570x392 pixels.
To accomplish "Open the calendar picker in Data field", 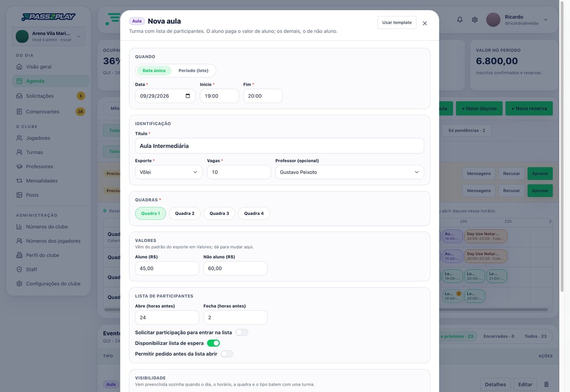I will click(x=188, y=96).
